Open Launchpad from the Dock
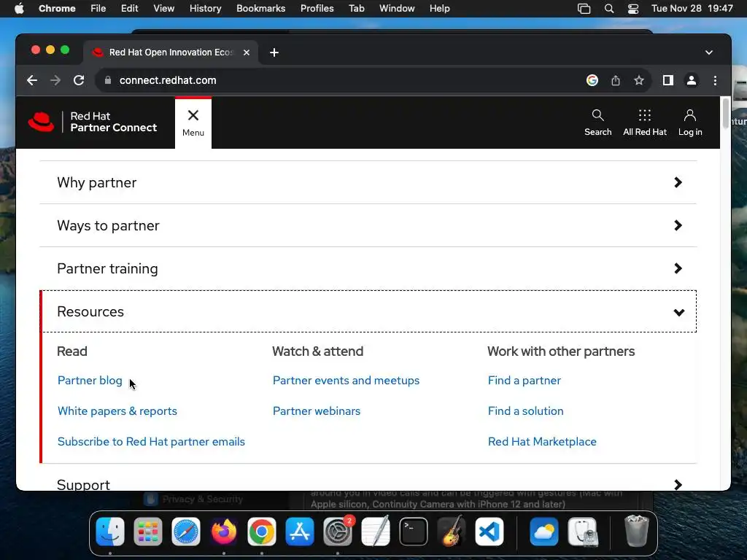 (x=147, y=532)
